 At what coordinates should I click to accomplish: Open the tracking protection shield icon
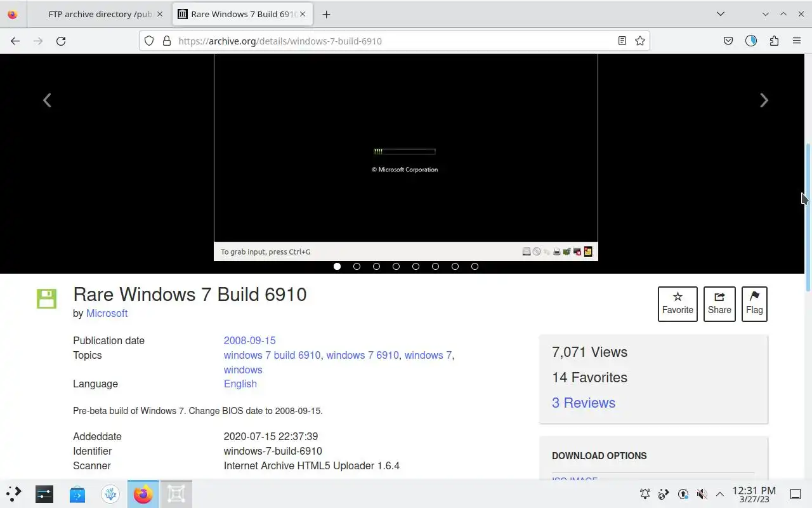(149, 41)
